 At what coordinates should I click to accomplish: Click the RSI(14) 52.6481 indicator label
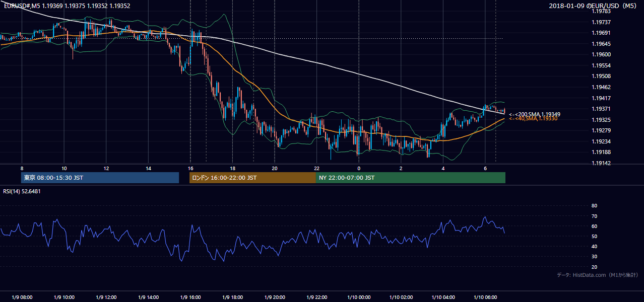pos(22,191)
